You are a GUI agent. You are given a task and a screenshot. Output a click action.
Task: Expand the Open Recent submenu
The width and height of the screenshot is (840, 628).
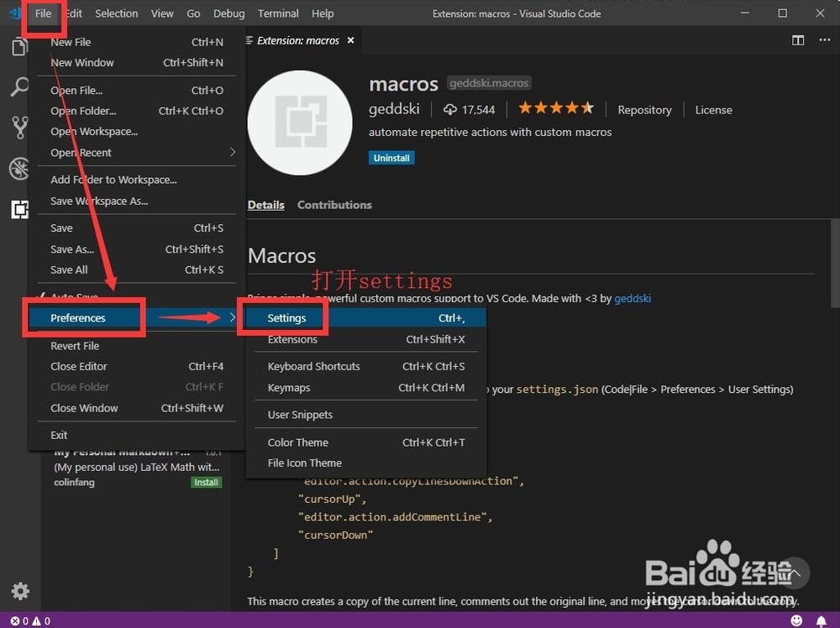pyautogui.click(x=137, y=153)
